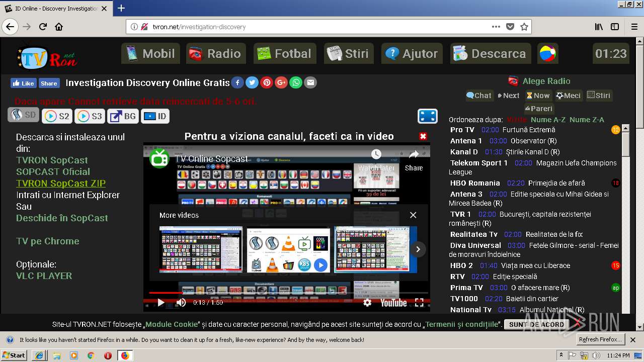Viewport: 644px width, 362px height.
Task: Click the Facebook Share button
Action: pos(49,83)
